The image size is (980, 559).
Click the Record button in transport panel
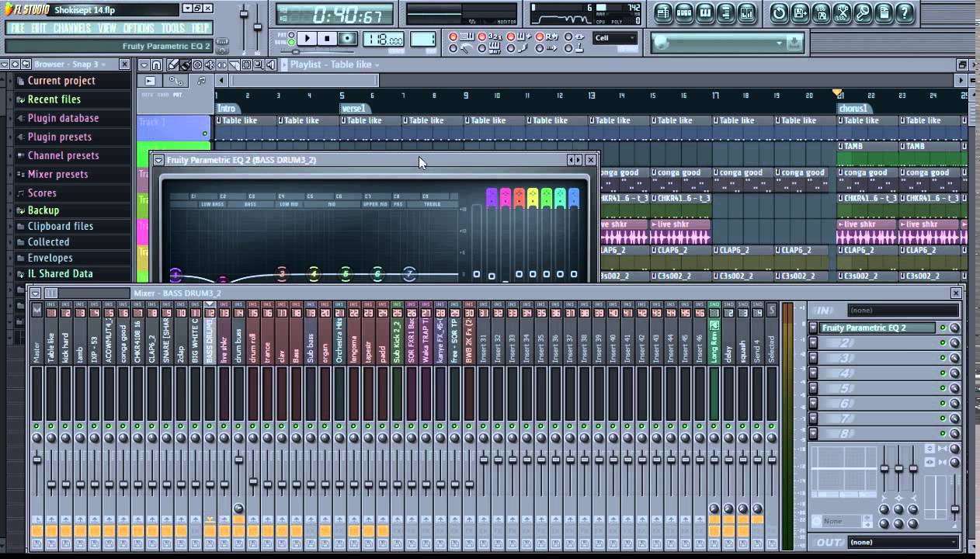tap(347, 38)
